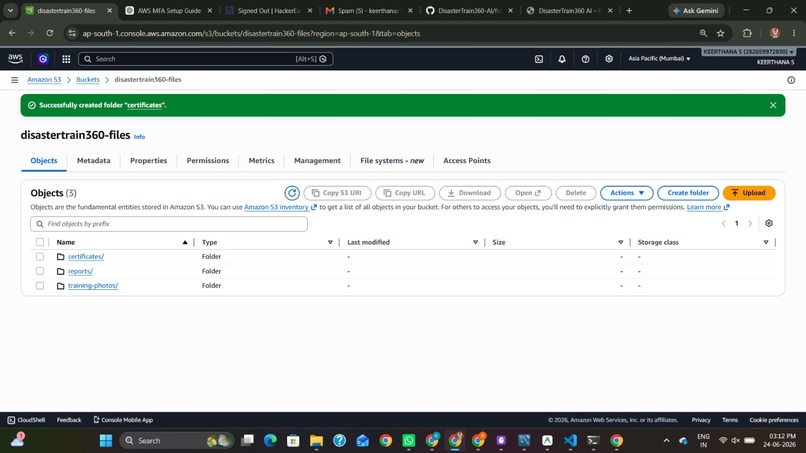This screenshot has width=806, height=453.
Task: Expand the Actions dropdown
Action: 627,193
